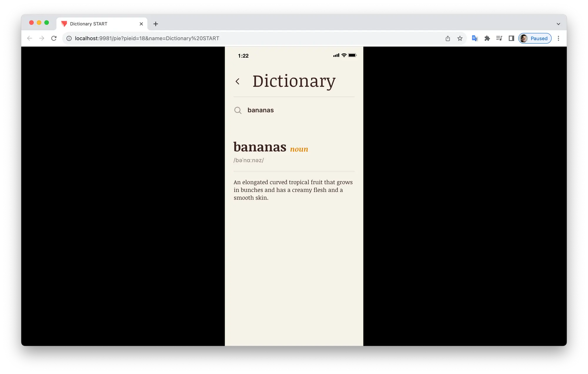Open a new tab with plus button
The height and width of the screenshot is (374, 588).
(x=156, y=24)
